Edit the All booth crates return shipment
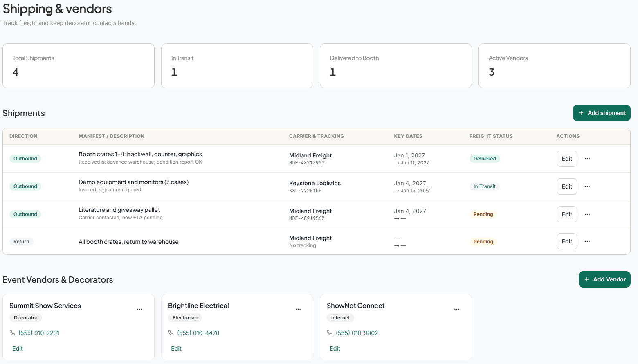This screenshot has height=364, width=638. pos(567,241)
